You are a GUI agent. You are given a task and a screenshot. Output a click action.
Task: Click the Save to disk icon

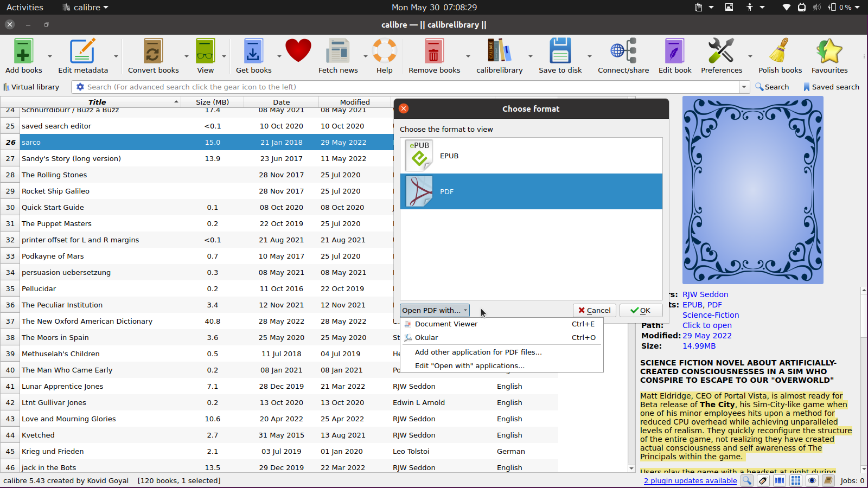(x=560, y=51)
